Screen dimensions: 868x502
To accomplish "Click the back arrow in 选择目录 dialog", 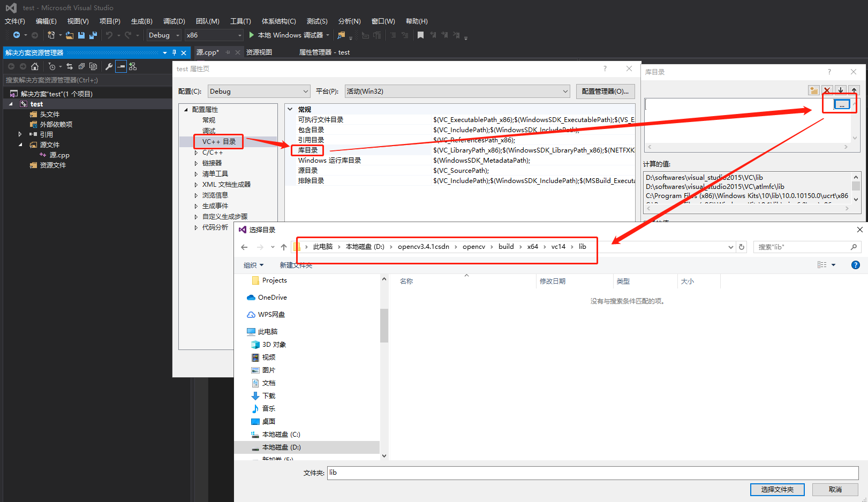I will point(244,247).
